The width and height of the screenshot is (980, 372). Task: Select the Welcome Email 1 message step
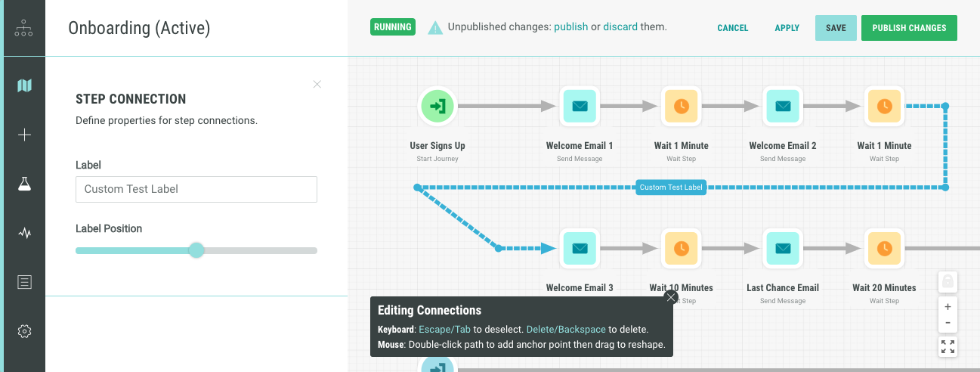(580, 107)
